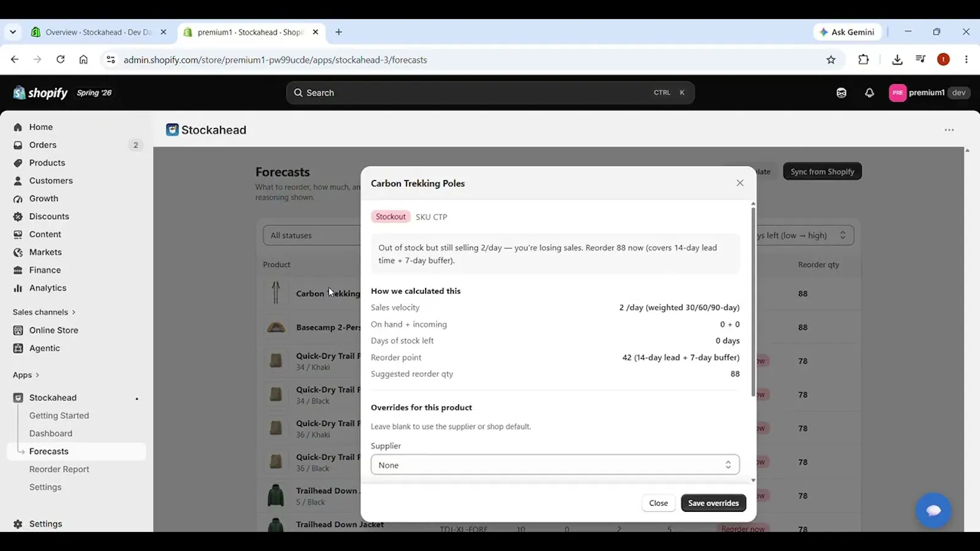Click the Save overrides button
The image size is (980, 551).
tap(714, 503)
